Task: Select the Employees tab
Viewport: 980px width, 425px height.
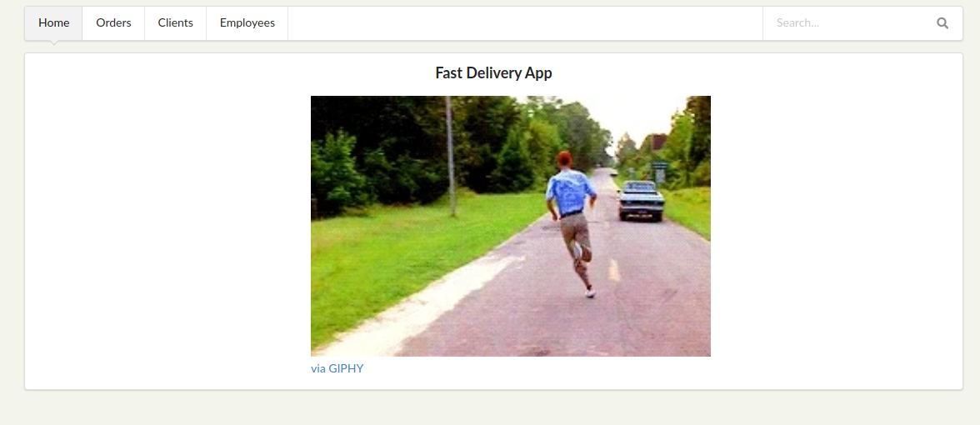Action: (x=247, y=23)
